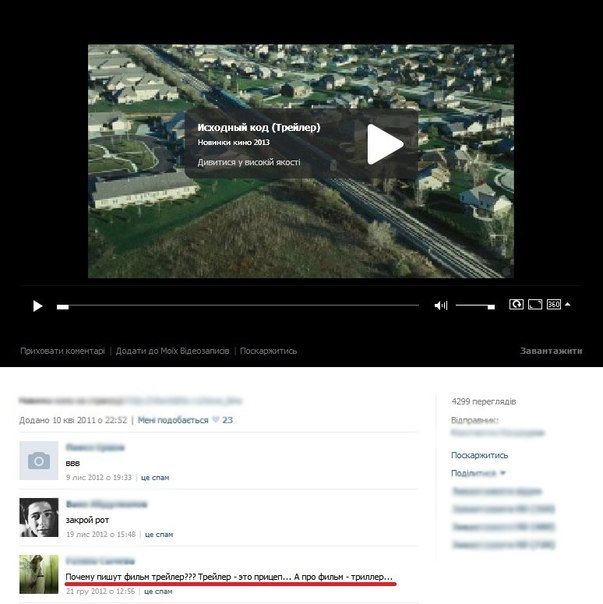Screen dimensions: 603x604
Task: Mark 'ввв' comment as spam ('це спам')
Action: [155, 477]
